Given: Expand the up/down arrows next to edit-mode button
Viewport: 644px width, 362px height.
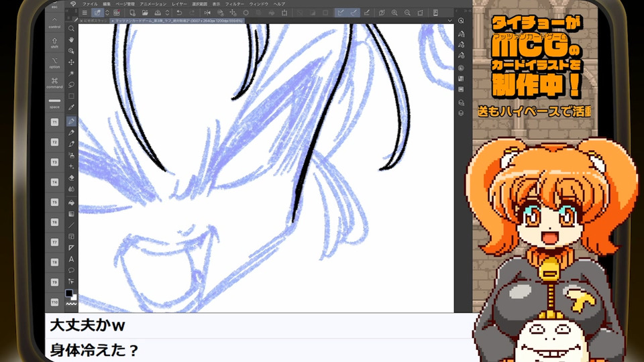Looking at the screenshot, I should click(x=107, y=13).
